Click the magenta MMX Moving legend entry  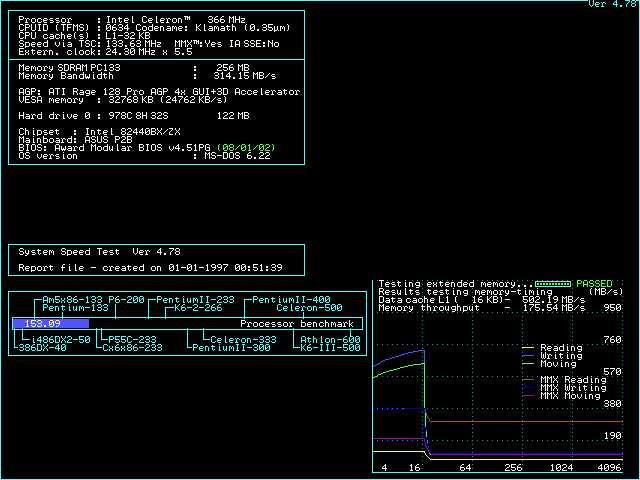click(x=562, y=396)
